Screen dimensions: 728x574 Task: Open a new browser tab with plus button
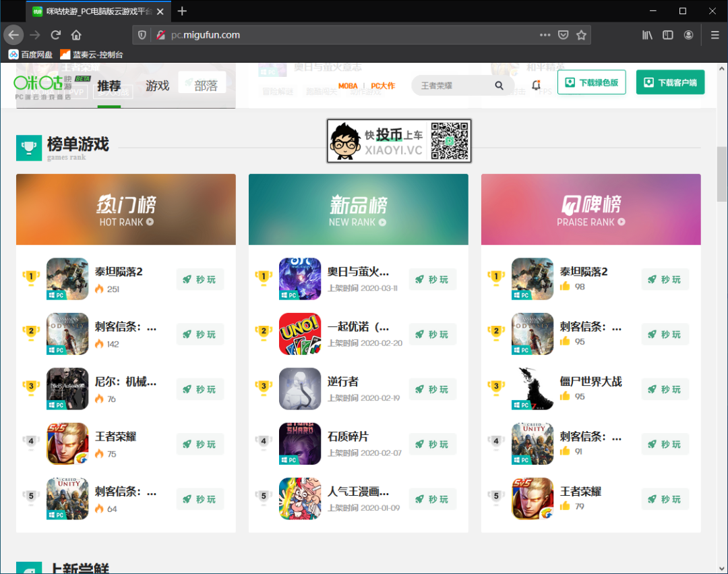coord(182,11)
